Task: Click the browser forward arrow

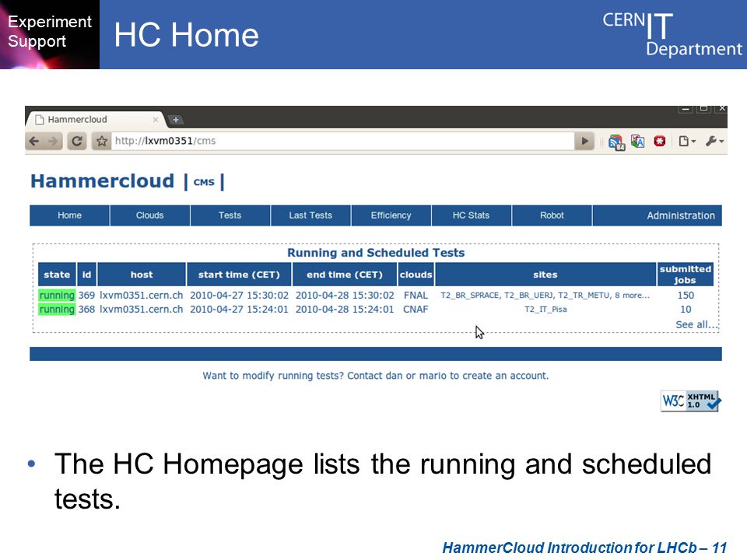Action: tap(53, 141)
